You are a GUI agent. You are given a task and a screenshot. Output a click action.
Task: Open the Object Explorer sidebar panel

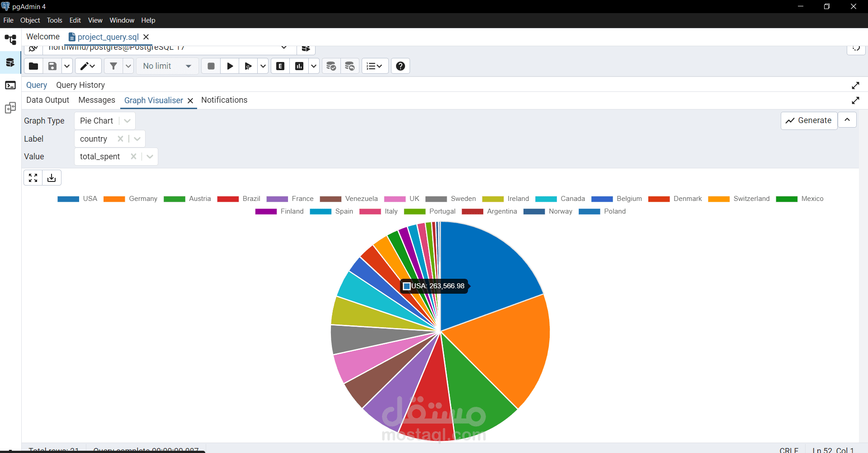[x=10, y=40]
